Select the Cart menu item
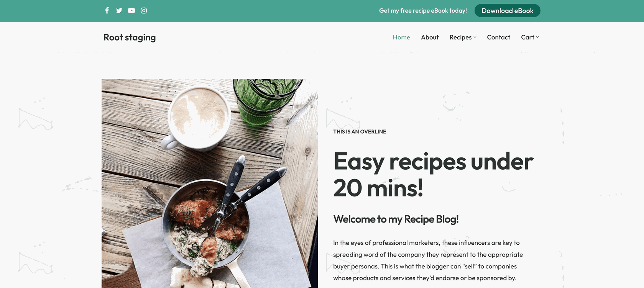The width and height of the screenshot is (644, 288). click(x=527, y=37)
